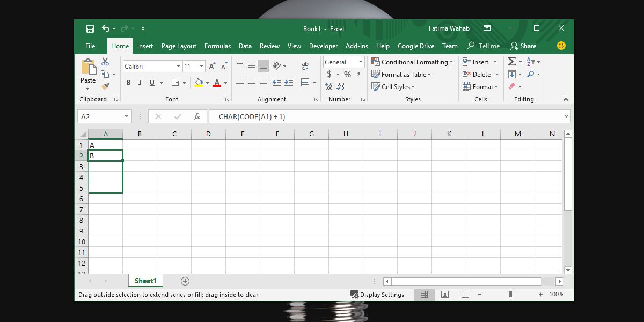Open the Developer ribbon tab
The image size is (644, 322).
[x=323, y=46]
